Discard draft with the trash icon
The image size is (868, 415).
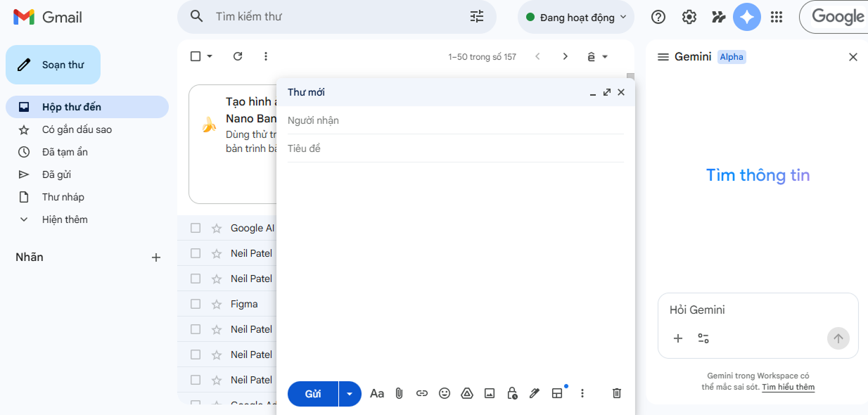[x=617, y=393]
